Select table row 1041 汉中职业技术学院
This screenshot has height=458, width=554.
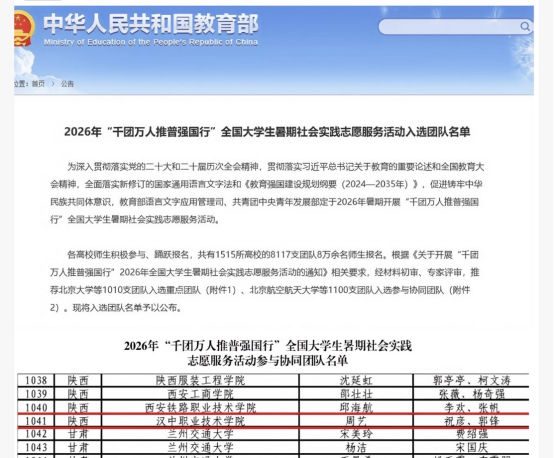273,421
